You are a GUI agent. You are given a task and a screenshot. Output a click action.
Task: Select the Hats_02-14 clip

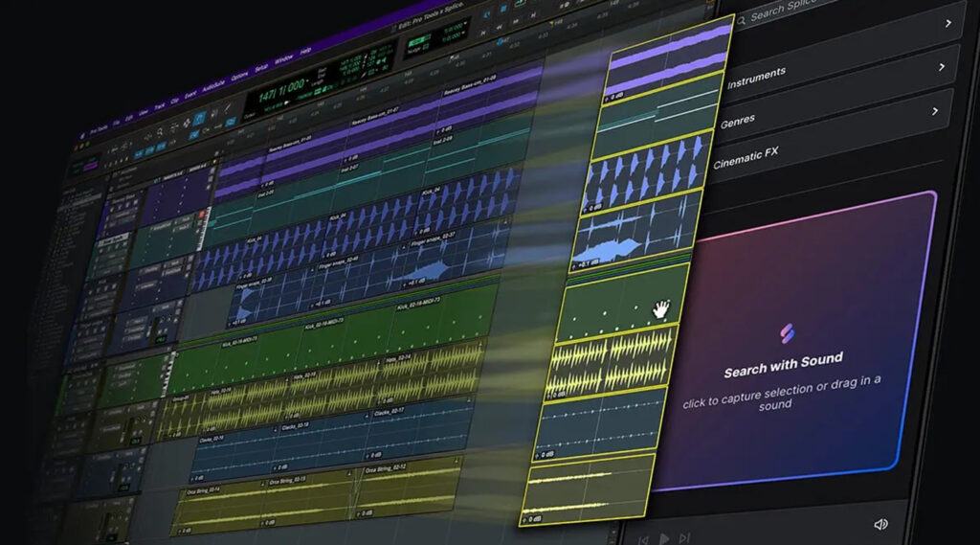(434, 375)
